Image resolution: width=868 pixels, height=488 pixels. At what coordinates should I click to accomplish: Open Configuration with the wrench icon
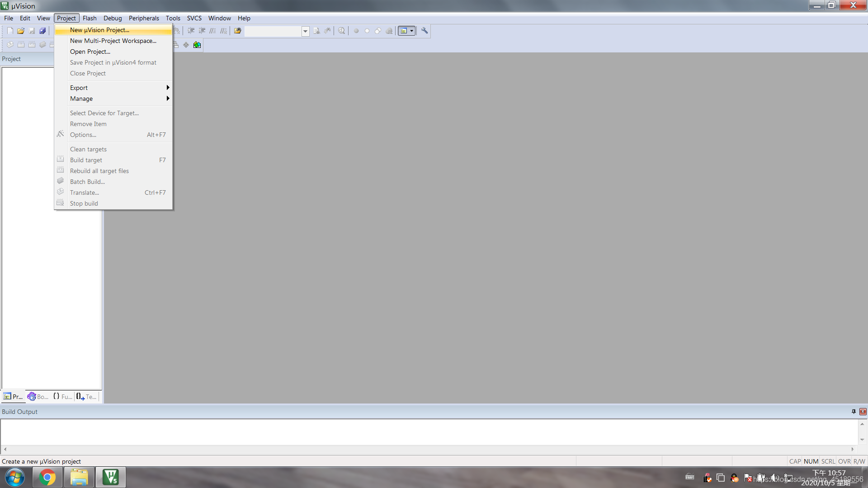click(425, 31)
